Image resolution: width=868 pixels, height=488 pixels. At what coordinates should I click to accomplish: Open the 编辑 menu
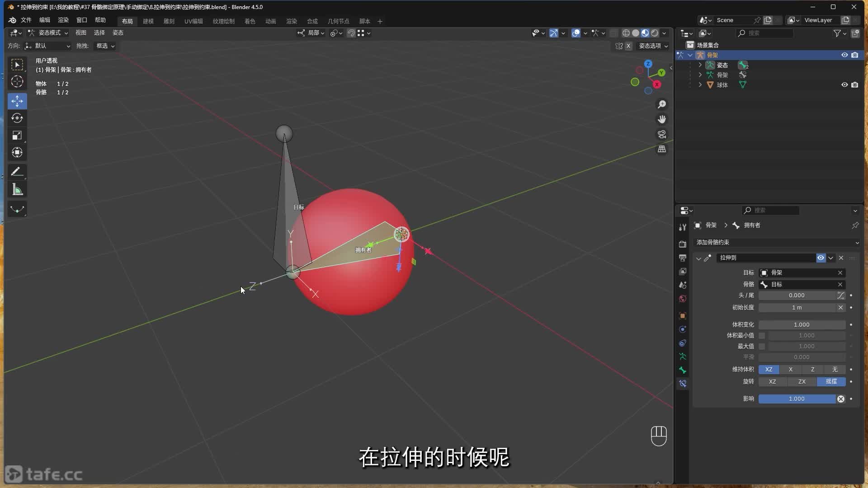(x=44, y=20)
